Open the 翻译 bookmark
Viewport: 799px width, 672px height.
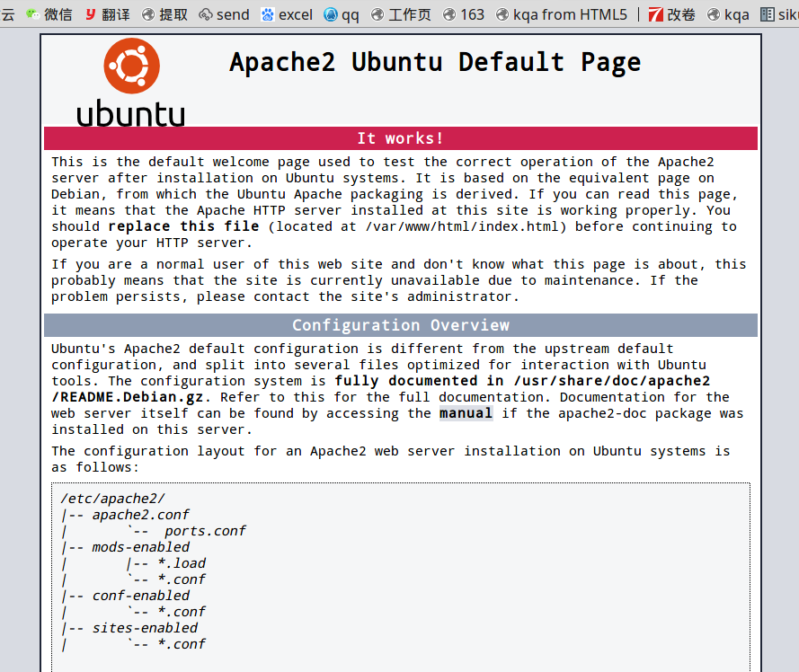tap(108, 14)
